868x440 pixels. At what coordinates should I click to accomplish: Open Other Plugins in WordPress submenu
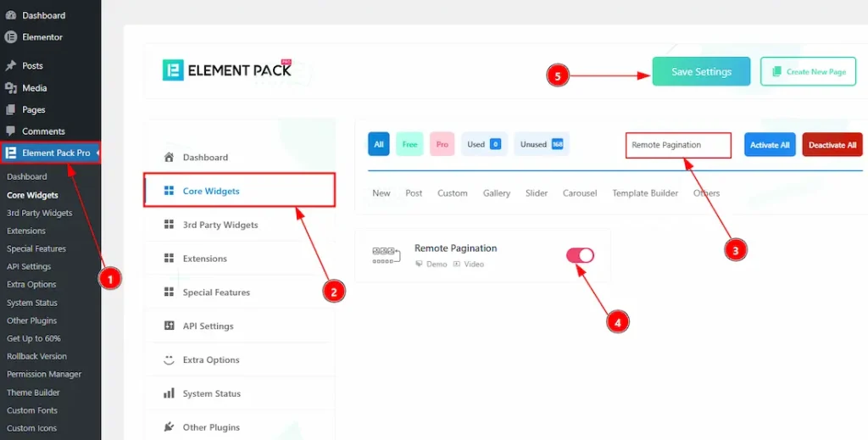coord(31,320)
